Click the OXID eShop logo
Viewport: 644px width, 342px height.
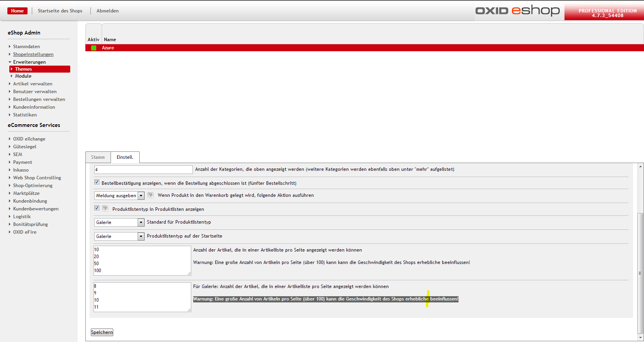[x=518, y=10]
